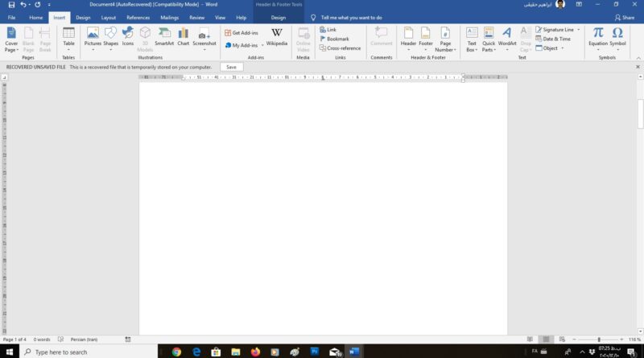Click the Icons button in ribbon

point(128,36)
